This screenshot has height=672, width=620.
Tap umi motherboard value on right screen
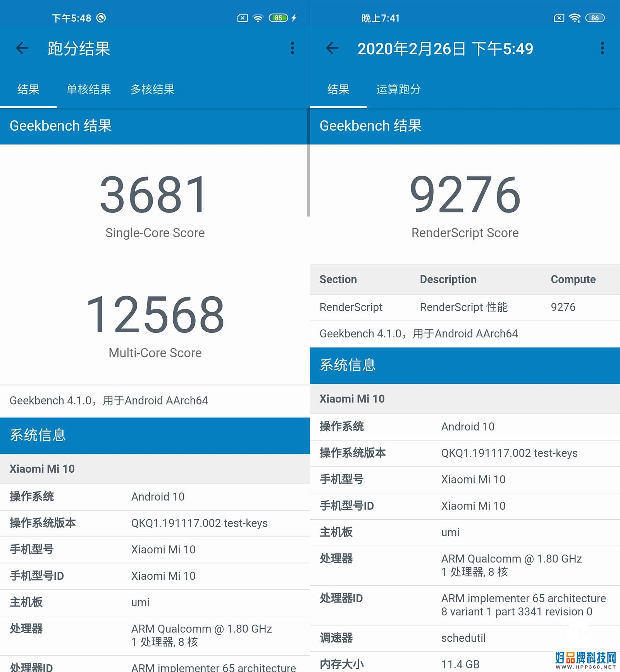(450, 532)
